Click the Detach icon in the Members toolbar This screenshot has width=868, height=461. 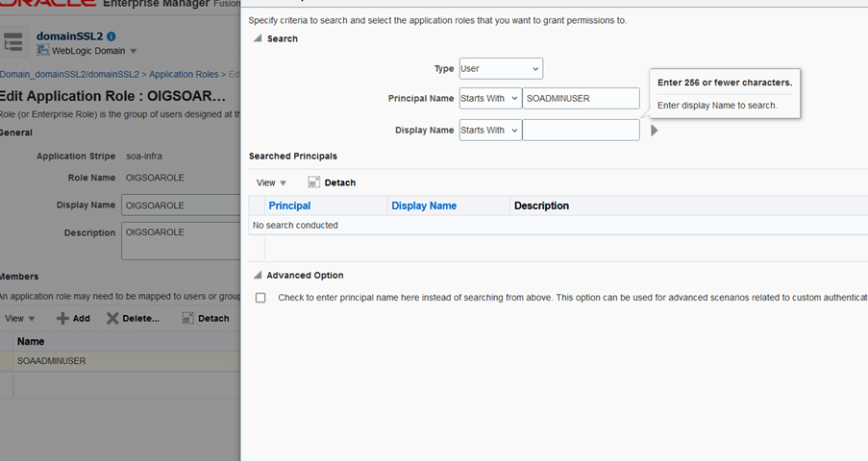click(x=188, y=318)
